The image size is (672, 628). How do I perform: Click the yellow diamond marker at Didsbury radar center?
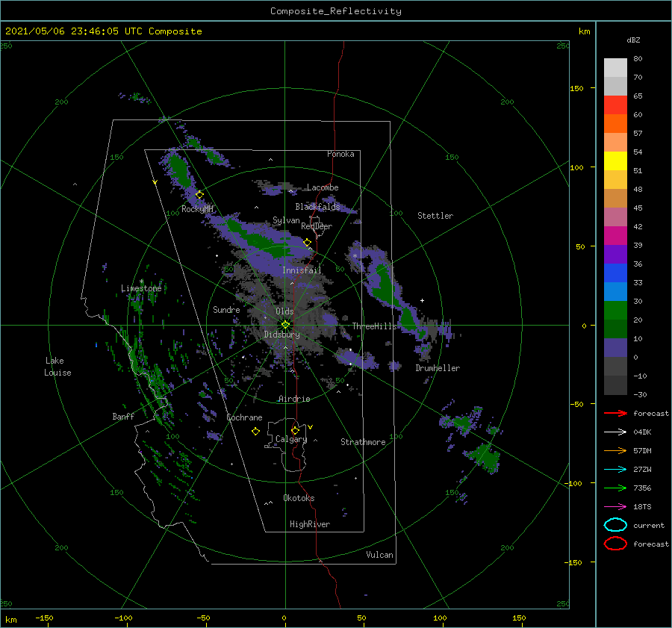point(285,325)
